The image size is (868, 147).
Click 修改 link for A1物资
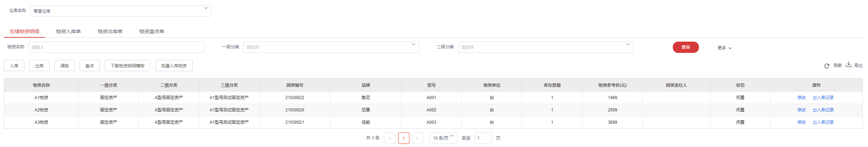(801, 98)
